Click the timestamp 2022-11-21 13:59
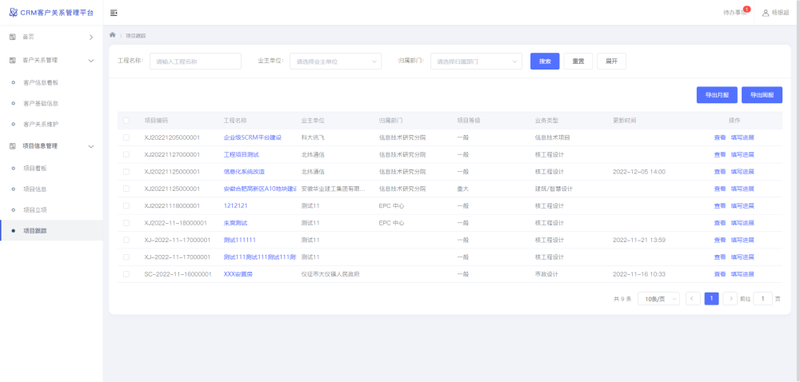Image resolution: width=800 pixels, height=382 pixels. 639,240
